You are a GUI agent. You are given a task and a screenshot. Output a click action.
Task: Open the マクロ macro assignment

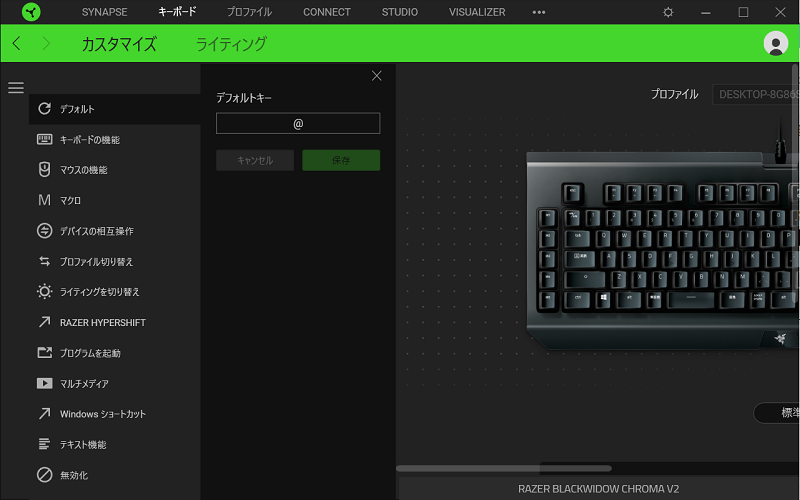(x=115, y=201)
